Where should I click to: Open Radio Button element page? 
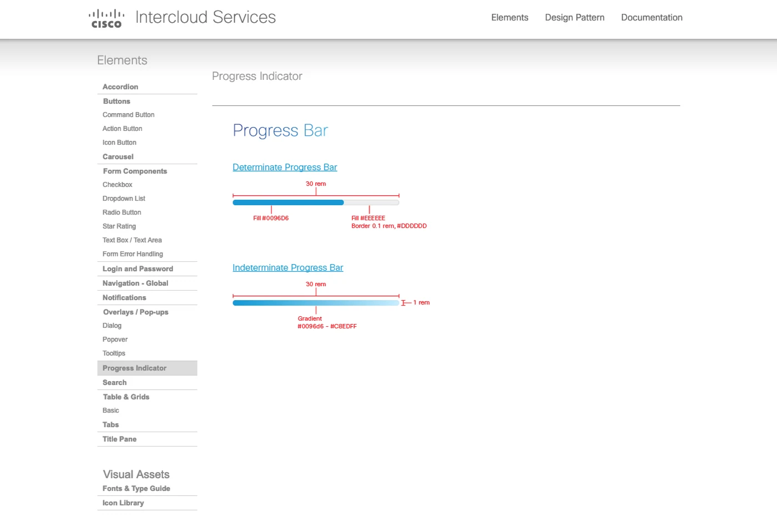(122, 212)
